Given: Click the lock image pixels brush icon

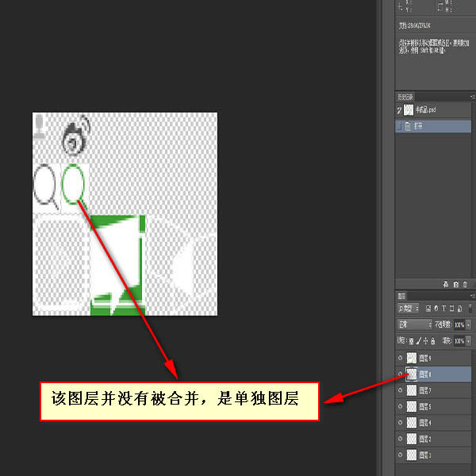Looking at the screenshot, I should [x=418, y=341].
